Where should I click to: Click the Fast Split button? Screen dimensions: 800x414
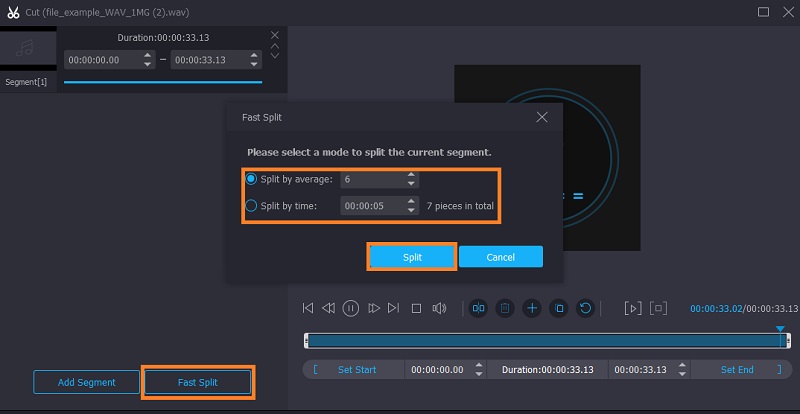tap(197, 382)
